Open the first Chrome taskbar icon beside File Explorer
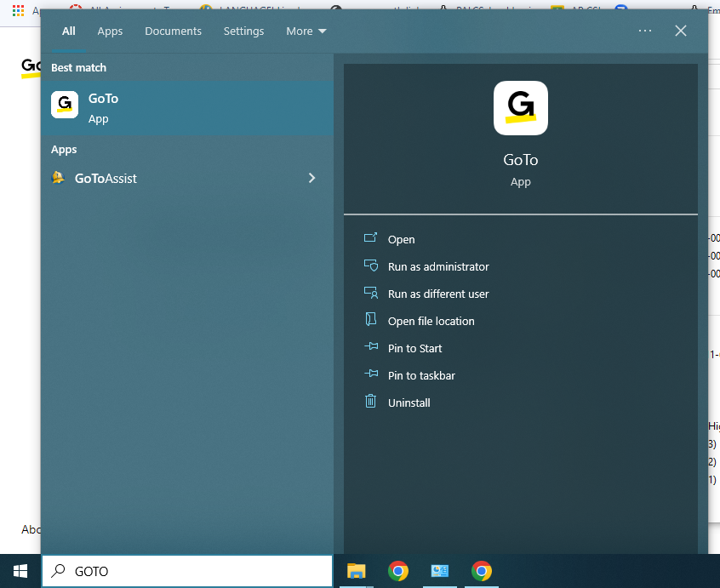The width and height of the screenshot is (720, 588). 398,571
